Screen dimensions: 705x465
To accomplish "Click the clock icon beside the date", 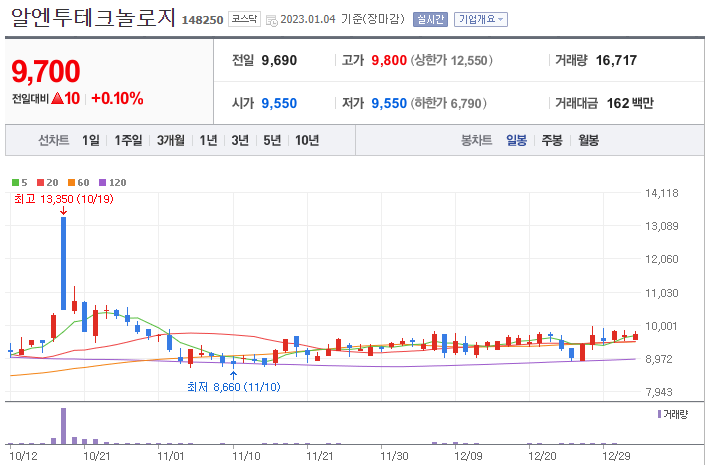I will click(x=272, y=20).
